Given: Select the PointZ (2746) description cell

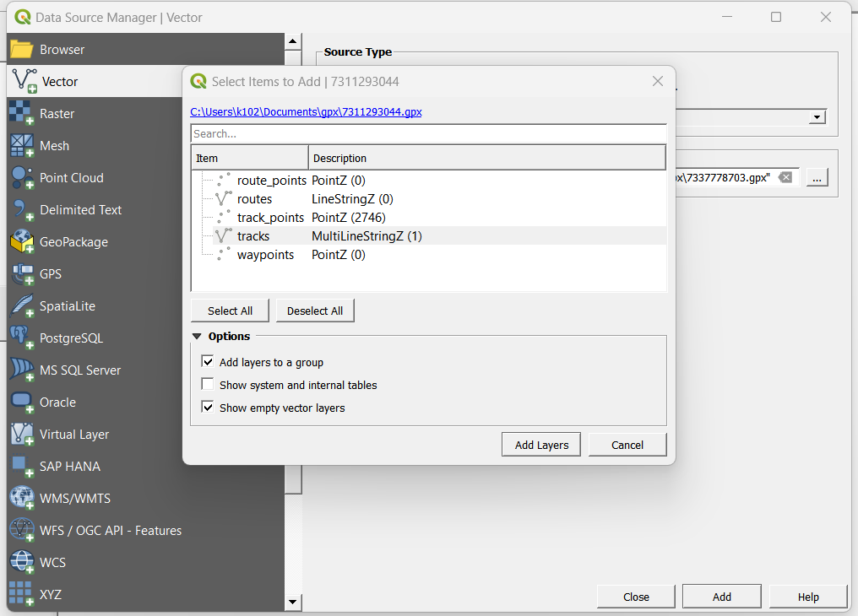Looking at the screenshot, I should [x=349, y=218].
